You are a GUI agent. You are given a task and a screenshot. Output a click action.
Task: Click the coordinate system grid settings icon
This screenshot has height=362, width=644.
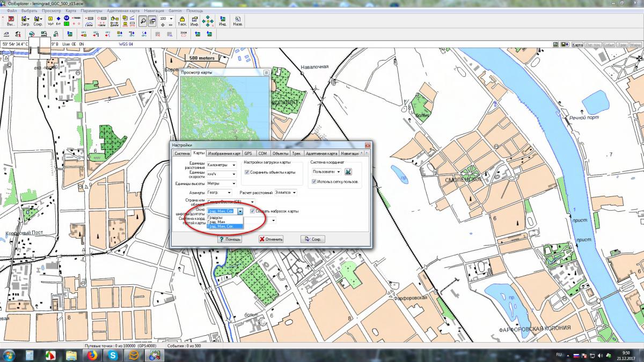click(x=348, y=172)
